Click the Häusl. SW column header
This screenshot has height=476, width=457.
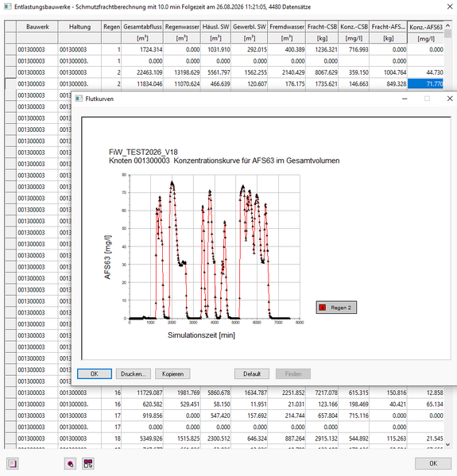215,27
